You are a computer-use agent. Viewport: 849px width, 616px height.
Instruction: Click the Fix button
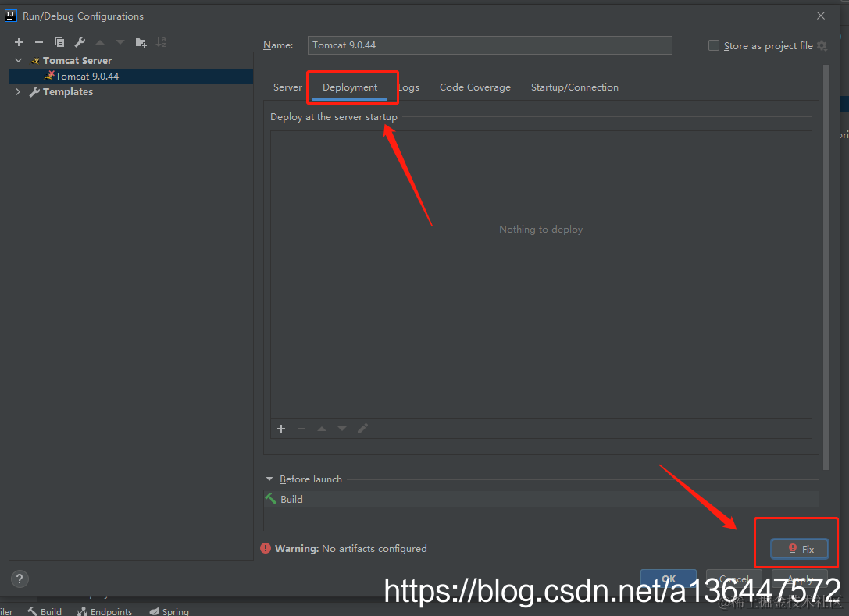[x=800, y=549]
